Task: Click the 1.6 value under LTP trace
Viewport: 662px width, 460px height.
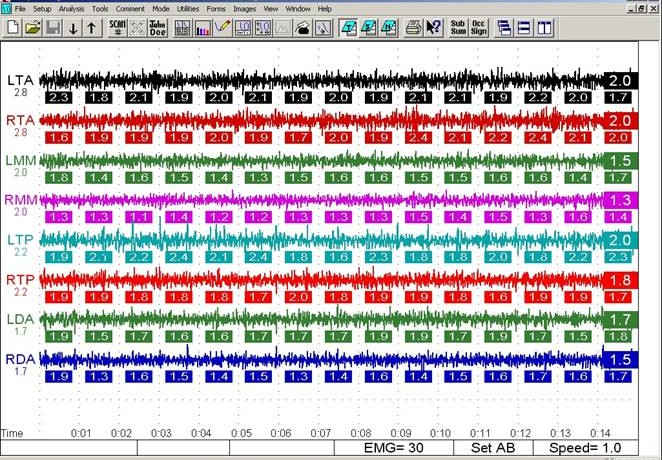Action: click(x=339, y=257)
